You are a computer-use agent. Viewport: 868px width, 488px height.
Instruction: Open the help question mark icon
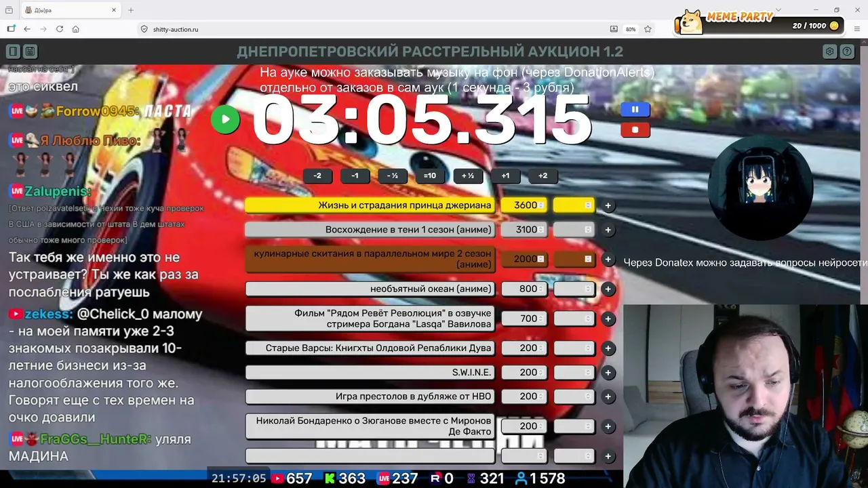[847, 52]
